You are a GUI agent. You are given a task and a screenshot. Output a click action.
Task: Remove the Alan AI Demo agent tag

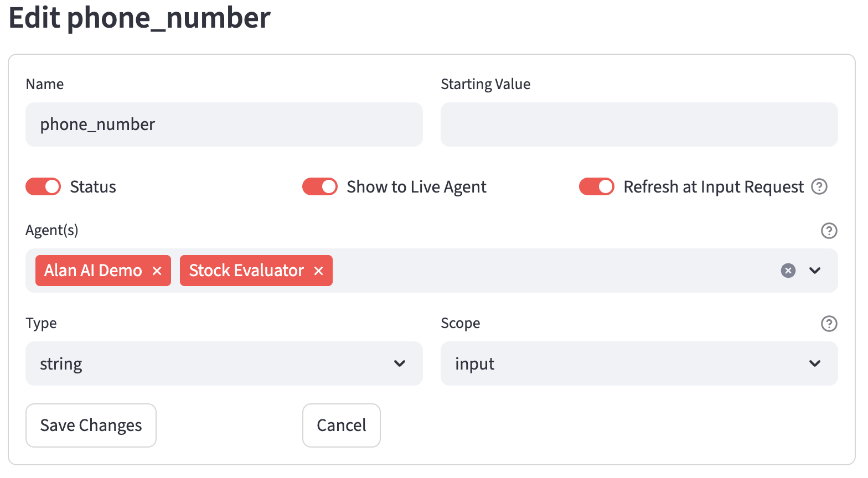click(x=157, y=271)
